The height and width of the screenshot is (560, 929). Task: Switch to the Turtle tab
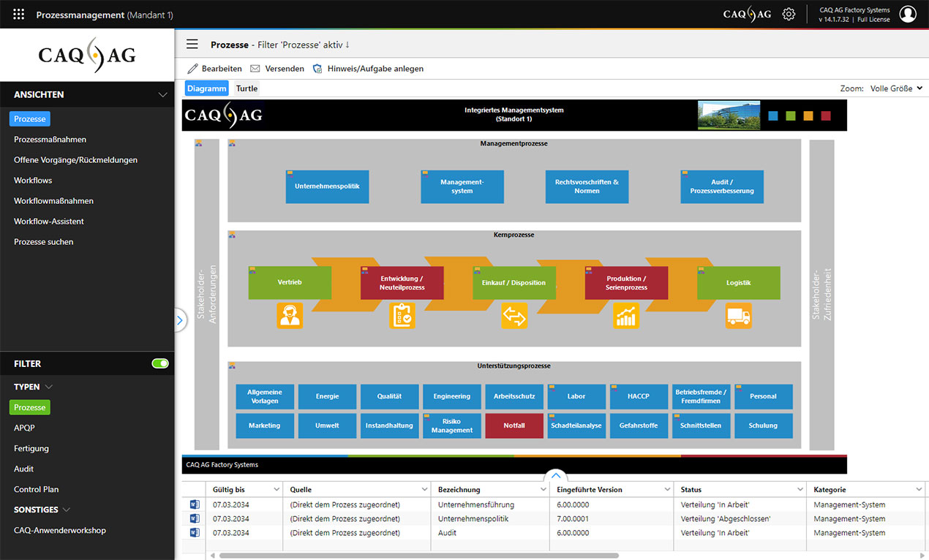247,88
